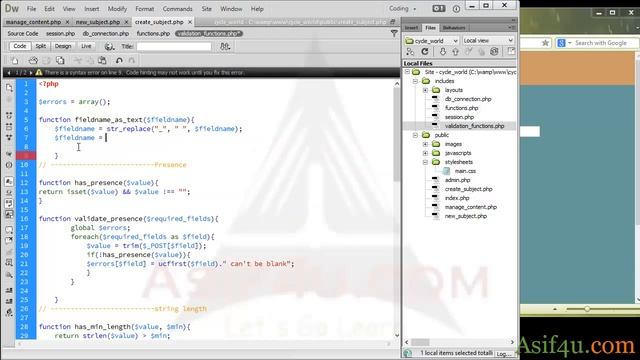Image resolution: width=640 pixels, height=360 pixels.
Task: Toggle Live view
Action: pos(86,46)
